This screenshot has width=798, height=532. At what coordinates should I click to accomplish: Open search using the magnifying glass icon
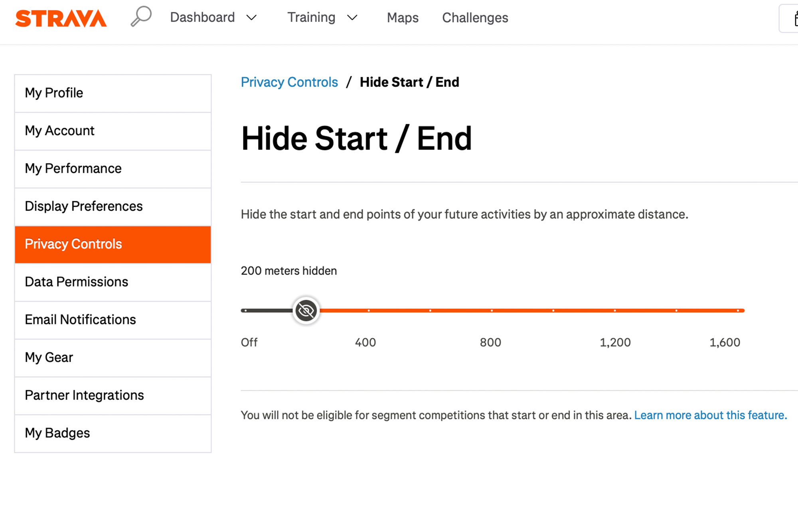pos(140,16)
